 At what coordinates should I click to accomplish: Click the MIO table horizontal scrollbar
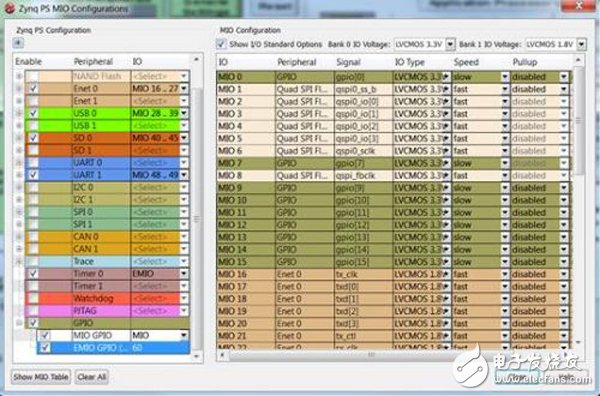coord(370,355)
